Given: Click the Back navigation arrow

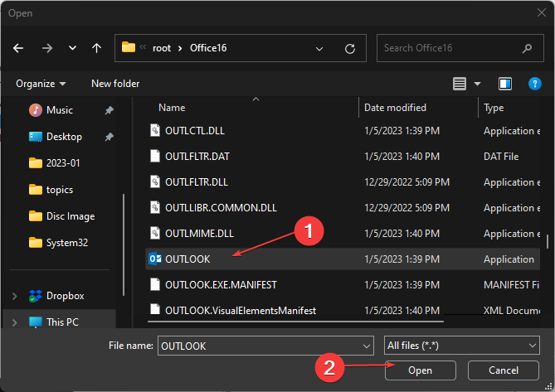Looking at the screenshot, I should click(x=19, y=48).
